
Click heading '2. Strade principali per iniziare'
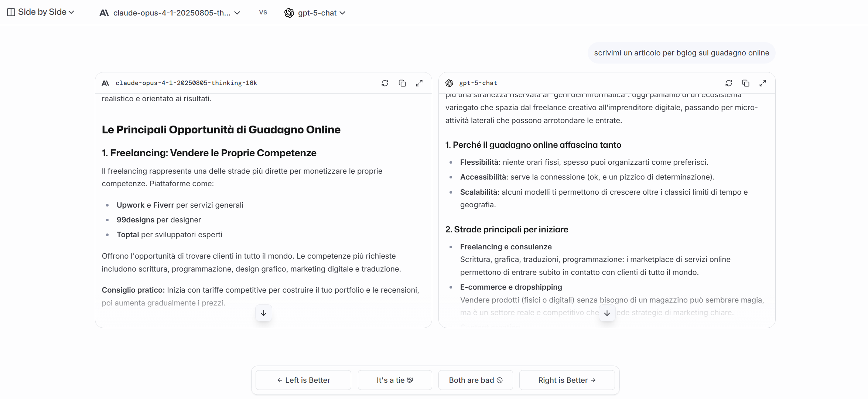pos(506,229)
